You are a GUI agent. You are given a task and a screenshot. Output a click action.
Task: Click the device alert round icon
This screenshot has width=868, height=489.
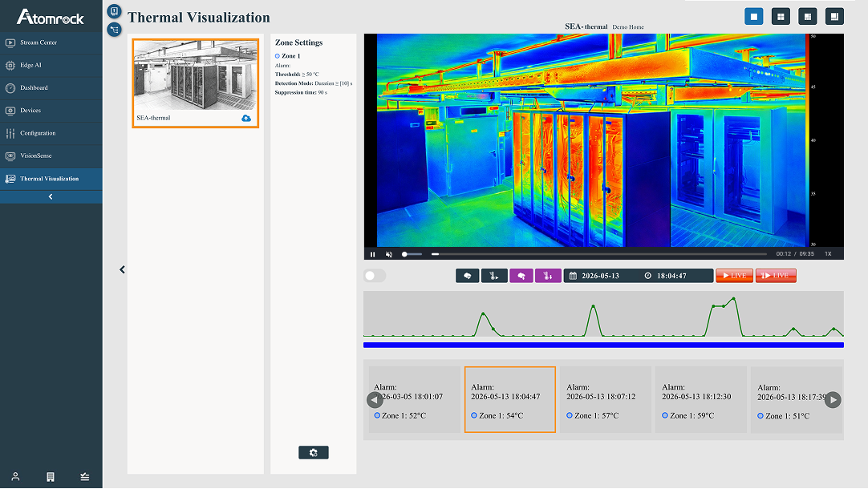pos(114,11)
